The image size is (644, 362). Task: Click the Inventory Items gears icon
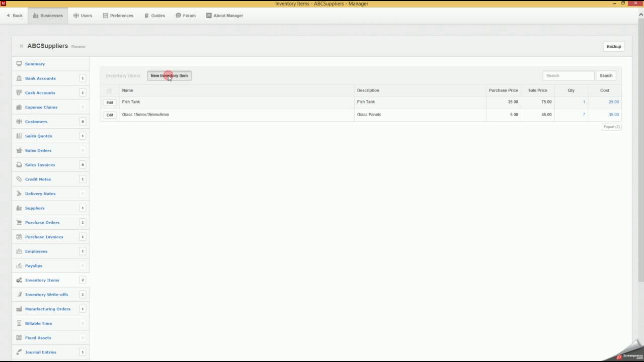19,280
